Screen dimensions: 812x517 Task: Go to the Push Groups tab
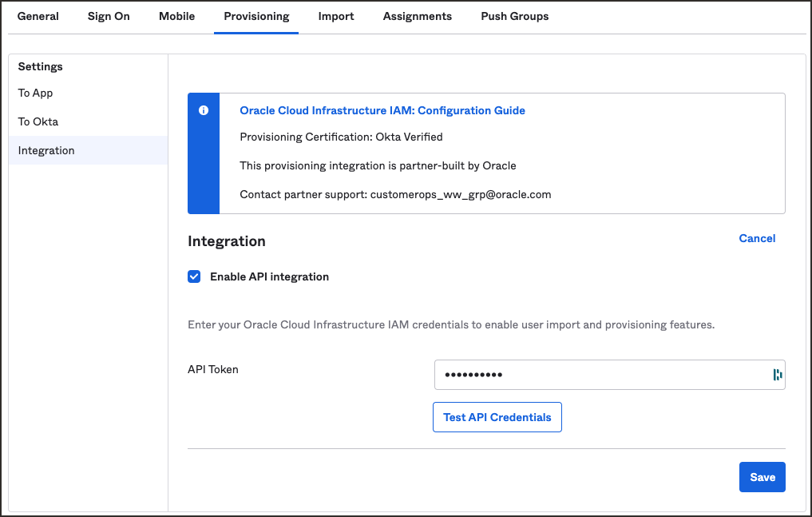click(514, 16)
